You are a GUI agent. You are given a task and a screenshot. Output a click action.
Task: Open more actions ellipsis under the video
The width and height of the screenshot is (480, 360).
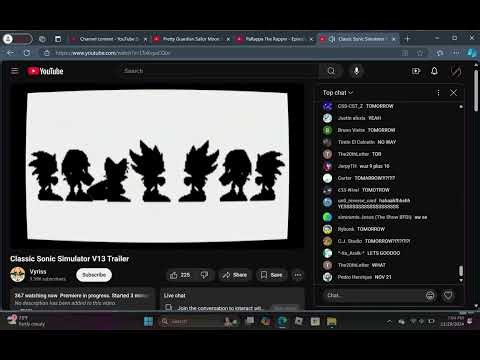(298, 275)
